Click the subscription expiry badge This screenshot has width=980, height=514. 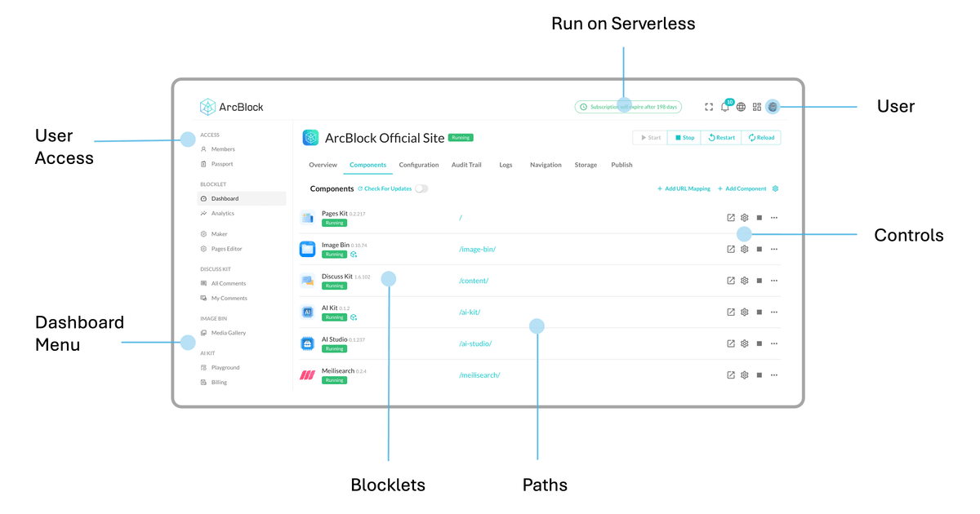tap(629, 107)
